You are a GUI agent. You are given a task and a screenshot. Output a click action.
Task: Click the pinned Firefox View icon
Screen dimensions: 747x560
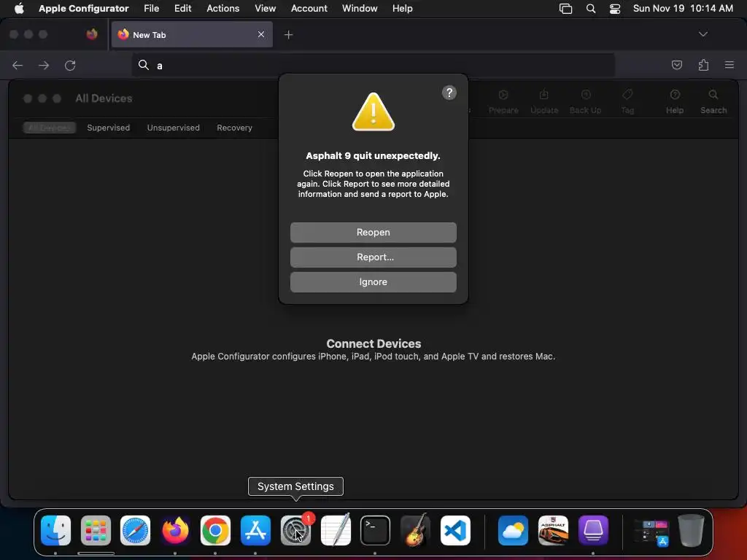(x=92, y=34)
